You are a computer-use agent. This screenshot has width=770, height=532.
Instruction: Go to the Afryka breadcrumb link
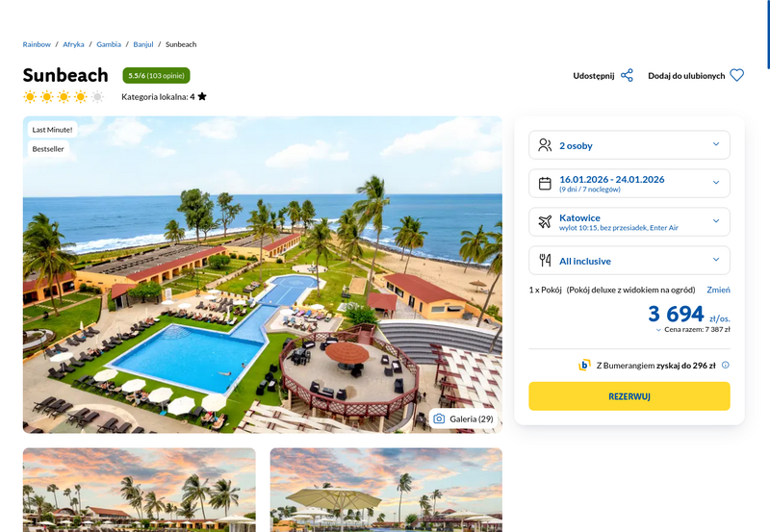click(x=73, y=44)
